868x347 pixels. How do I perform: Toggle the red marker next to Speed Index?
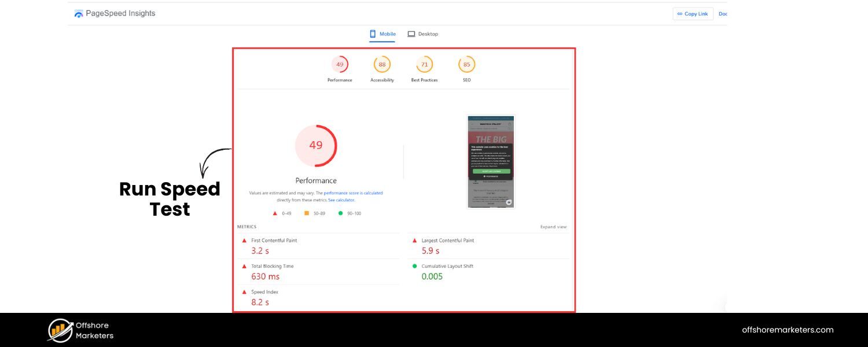pos(245,291)
